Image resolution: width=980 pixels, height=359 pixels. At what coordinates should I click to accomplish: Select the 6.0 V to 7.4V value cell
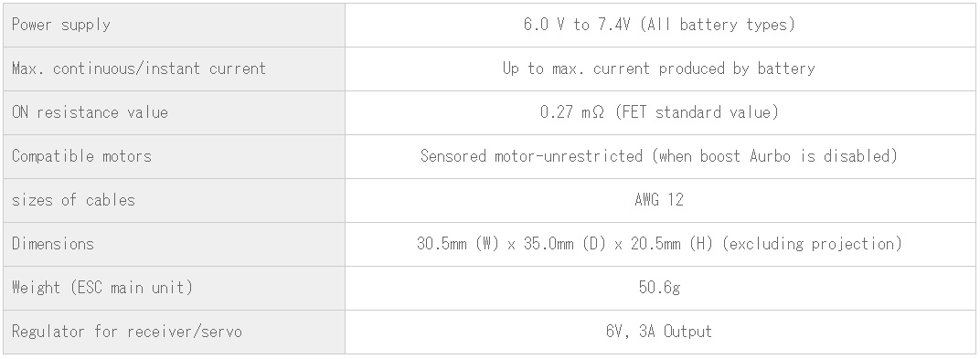pos(661,25)
